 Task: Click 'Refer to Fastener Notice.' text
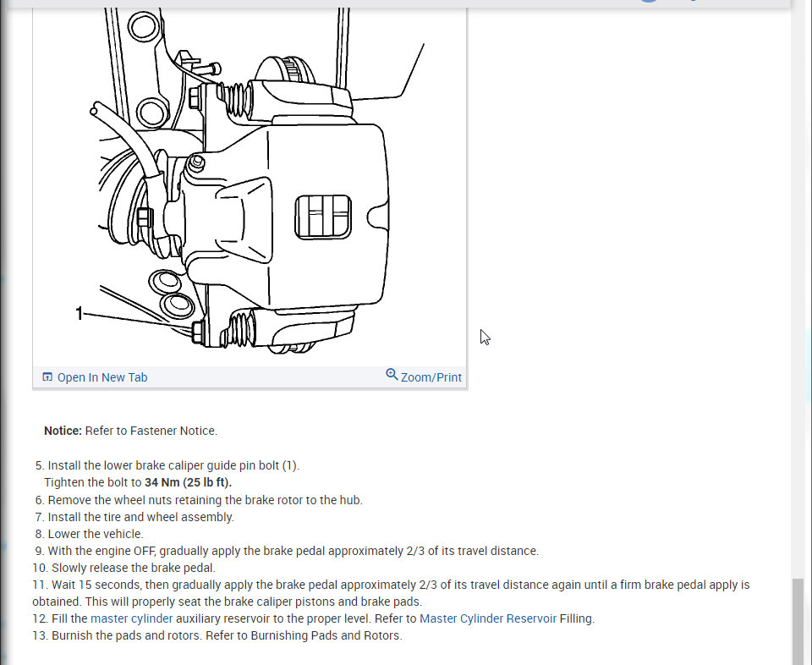click(151, 431)
